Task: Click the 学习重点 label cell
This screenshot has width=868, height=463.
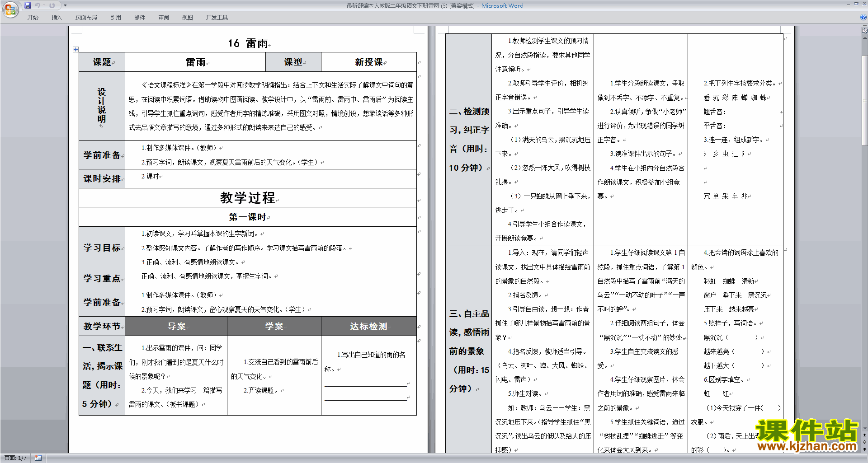Action: [102, 279]
